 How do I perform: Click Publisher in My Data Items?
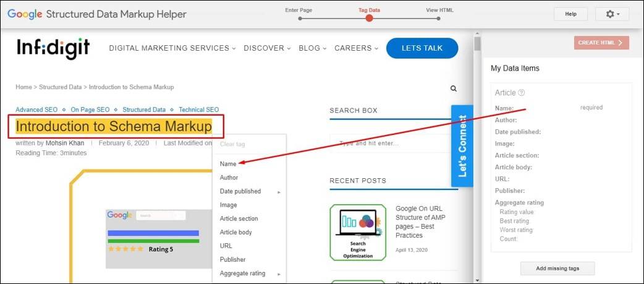point(510,191)
